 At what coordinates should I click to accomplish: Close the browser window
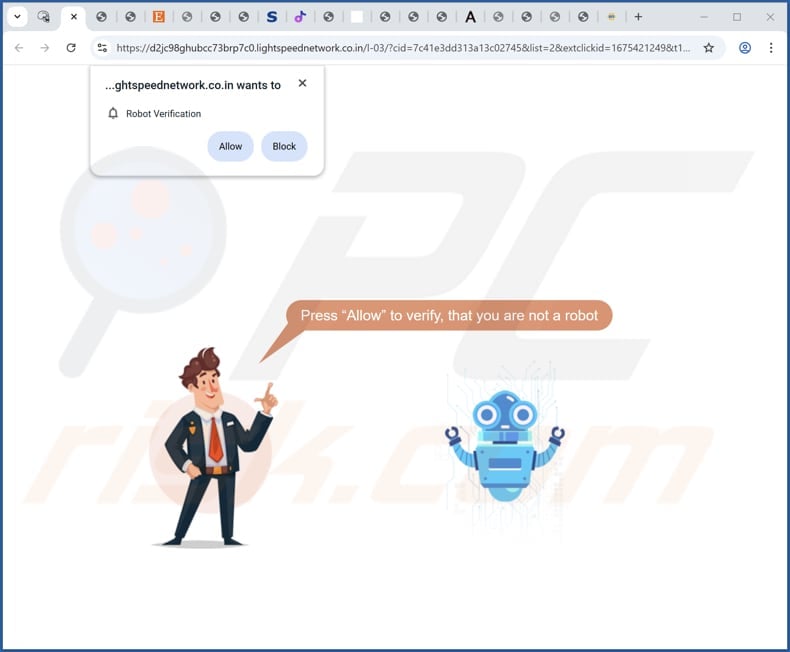coord(770,17)
